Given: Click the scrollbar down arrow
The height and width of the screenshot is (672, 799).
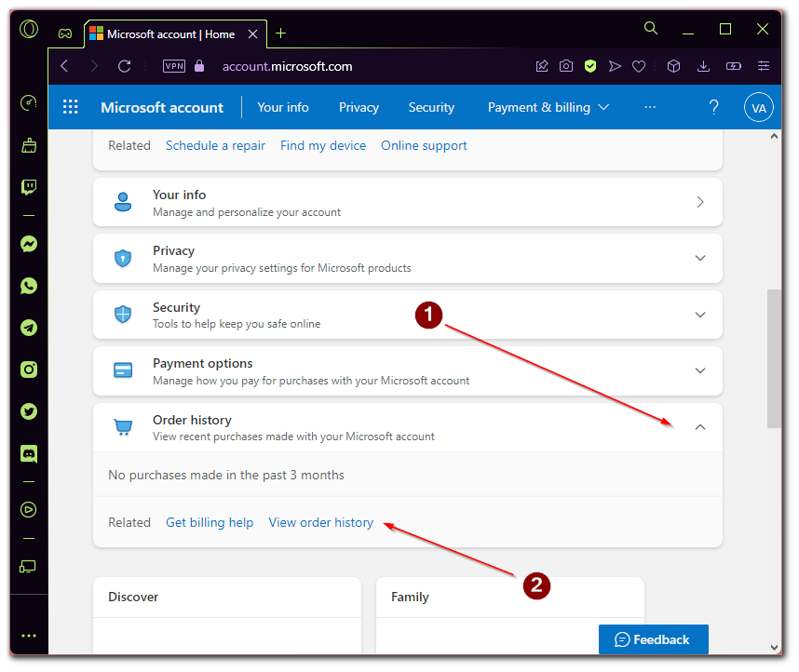Looking at the screenshot, I should click(774, 648).
